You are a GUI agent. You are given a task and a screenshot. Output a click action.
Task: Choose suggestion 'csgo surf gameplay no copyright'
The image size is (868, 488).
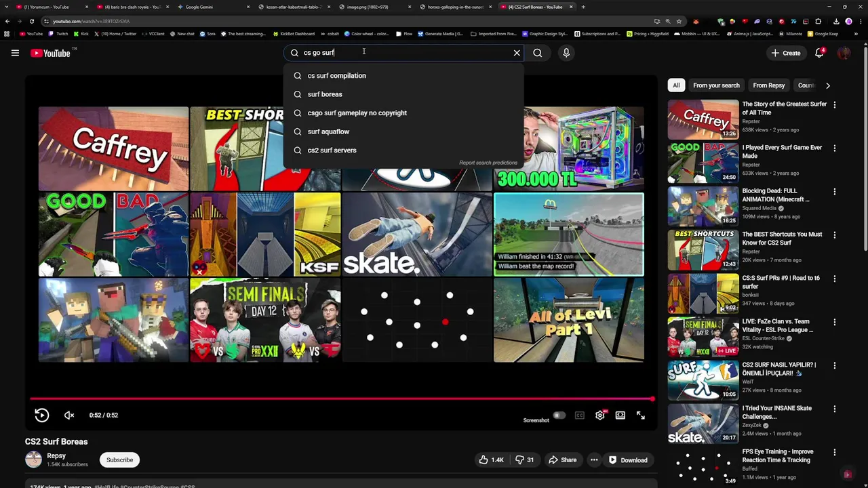coord(403,113)
